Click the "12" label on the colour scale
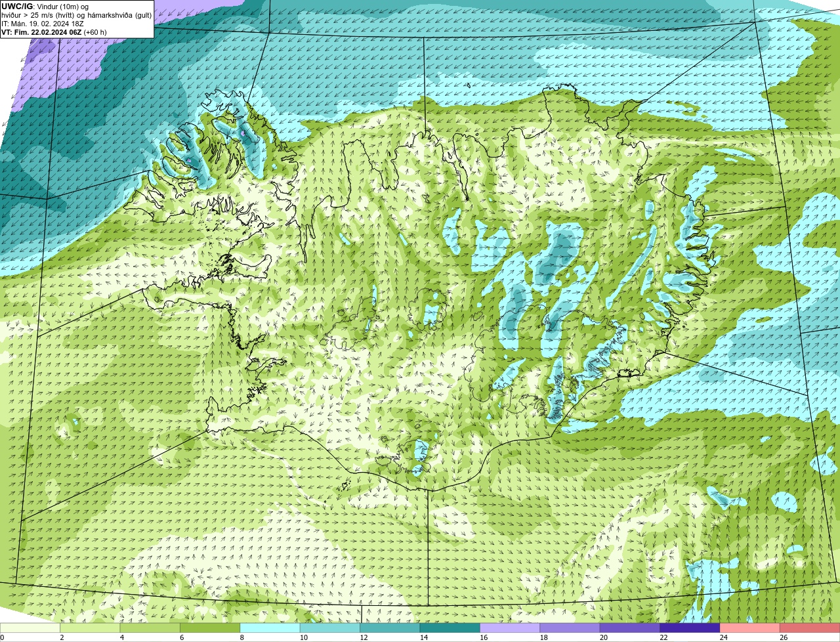Screen dimensions: 840x642 point(364,637)
